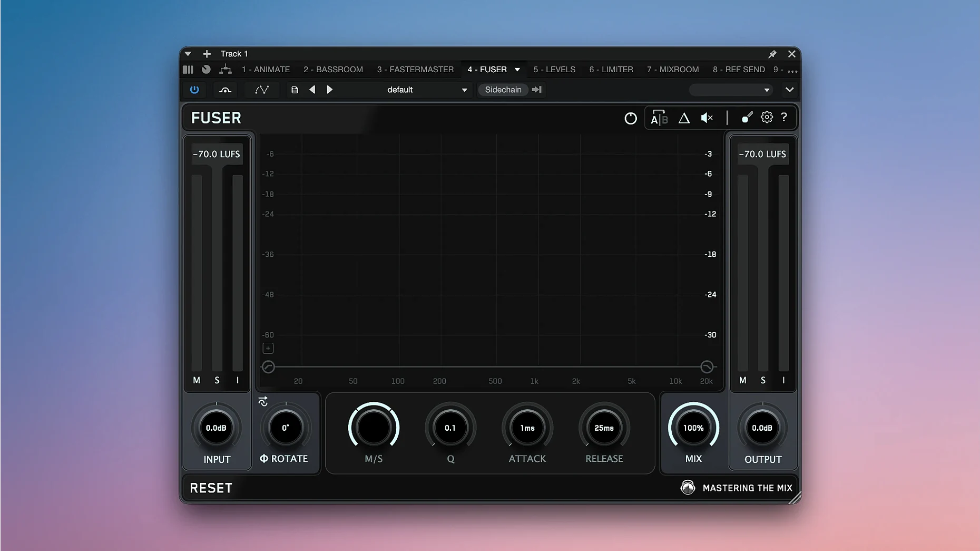Show more plugin tabs ellipsis
Image resolution: width=980 pixels, height=551 pixels.
pos(792,71)
